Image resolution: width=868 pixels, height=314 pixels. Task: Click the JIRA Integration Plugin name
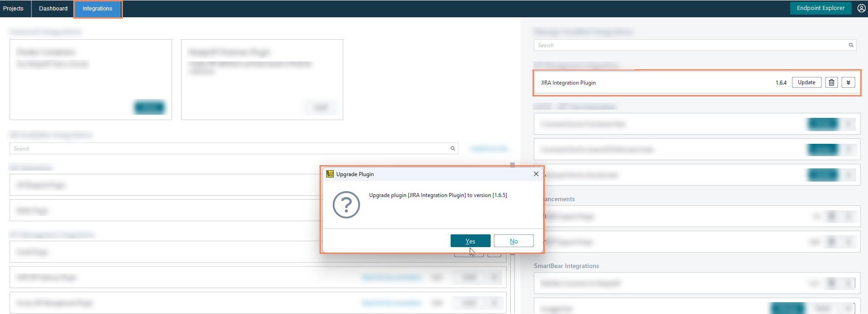pos(568,83)
